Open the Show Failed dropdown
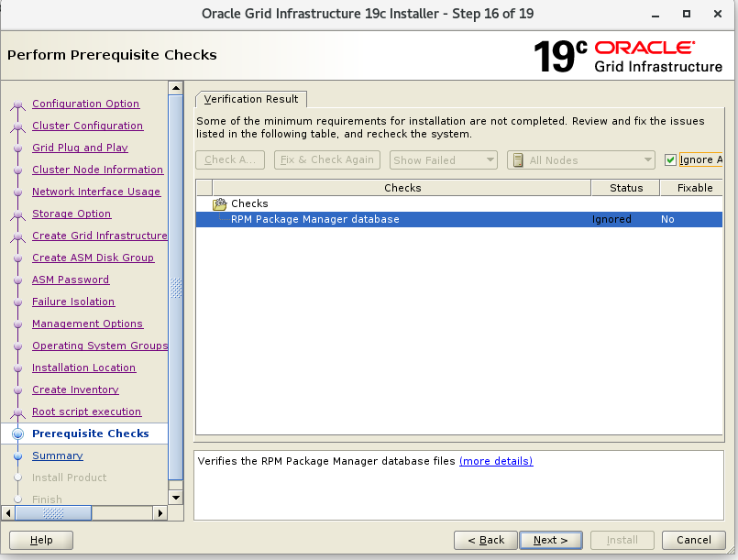 click(444, 160)
